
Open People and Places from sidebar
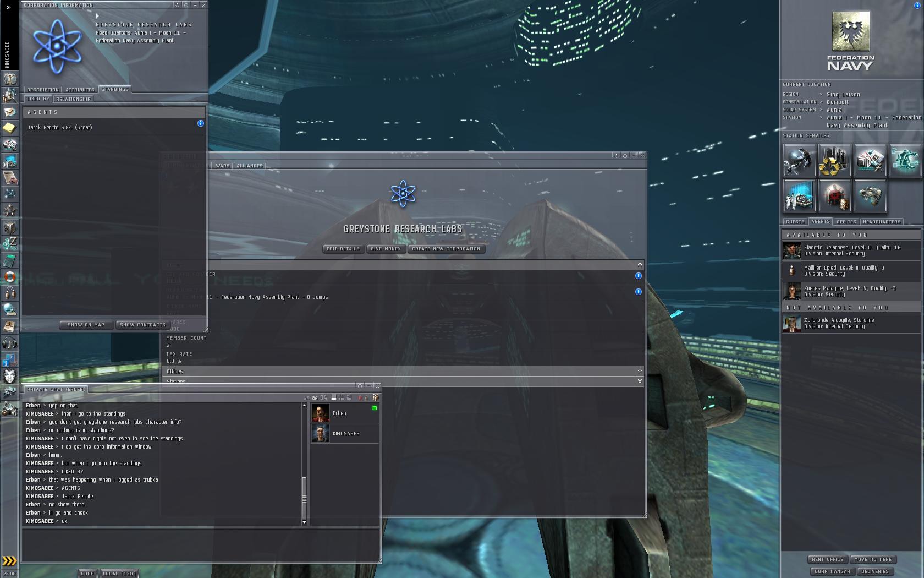tap(9, 95)
